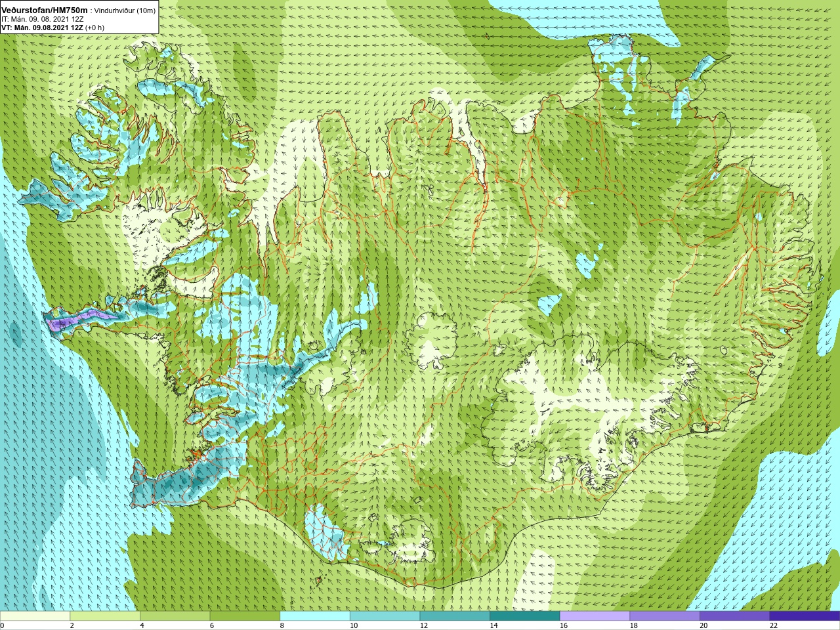The image size is (840, 630).
Task: Click the legend scale value 16
Action: pos(564,625)
